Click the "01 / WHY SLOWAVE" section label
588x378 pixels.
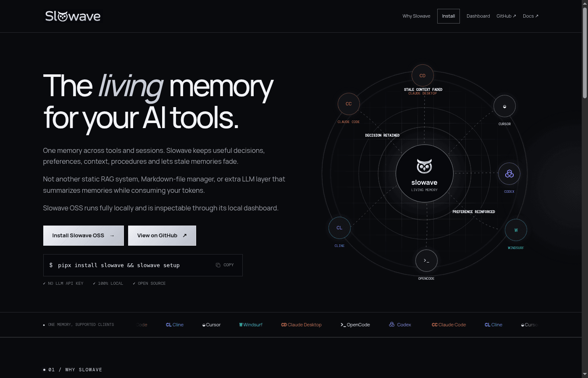(73, 370)
